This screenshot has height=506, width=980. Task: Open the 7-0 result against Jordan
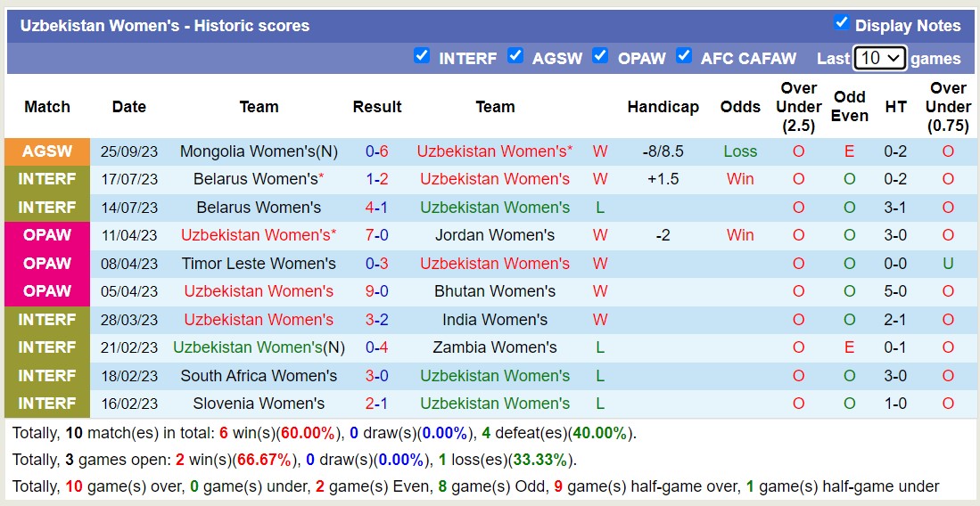tap(376, 235)
